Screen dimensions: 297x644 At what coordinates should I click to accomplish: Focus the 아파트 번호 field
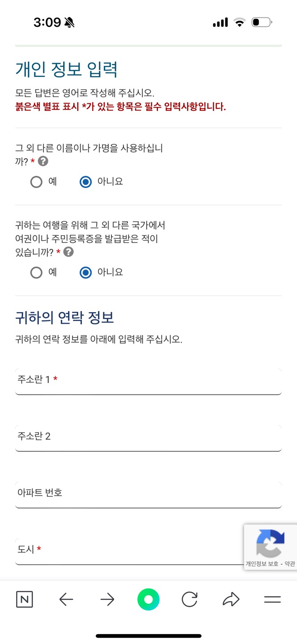tap(148, 495)
